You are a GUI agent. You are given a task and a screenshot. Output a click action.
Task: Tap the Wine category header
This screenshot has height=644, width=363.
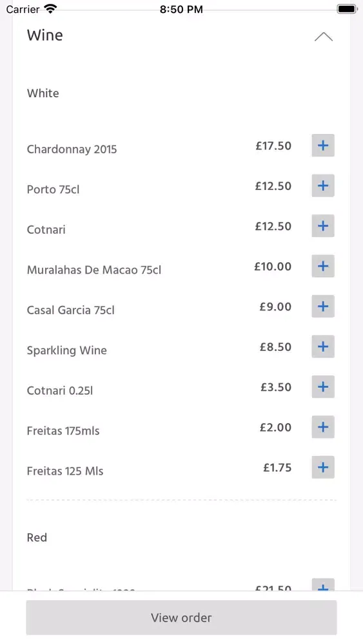pyautogui.click(x=44, y=35)
